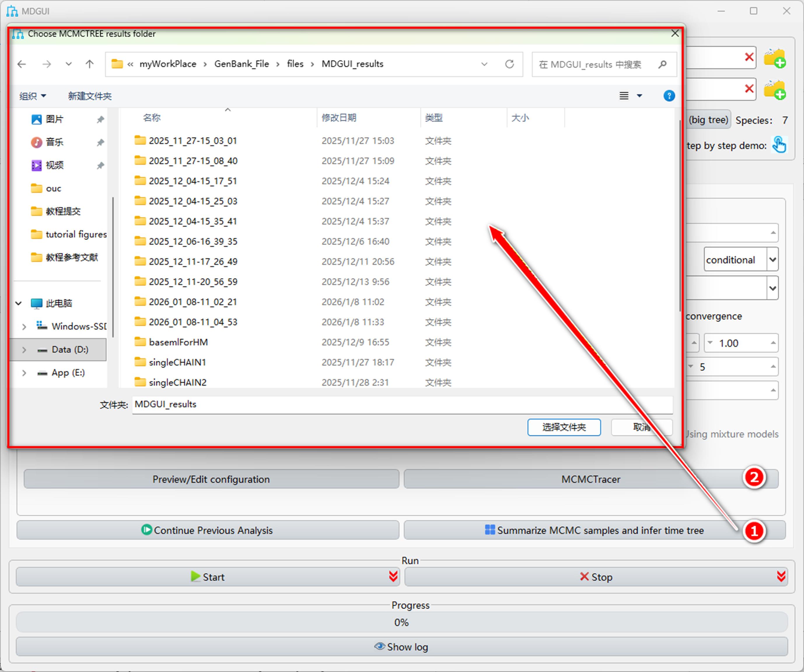Click GenBank_File in the breadcrumb path
Image resolution: width=804 pixels, height=672 pixels.
tap(242, 64)
